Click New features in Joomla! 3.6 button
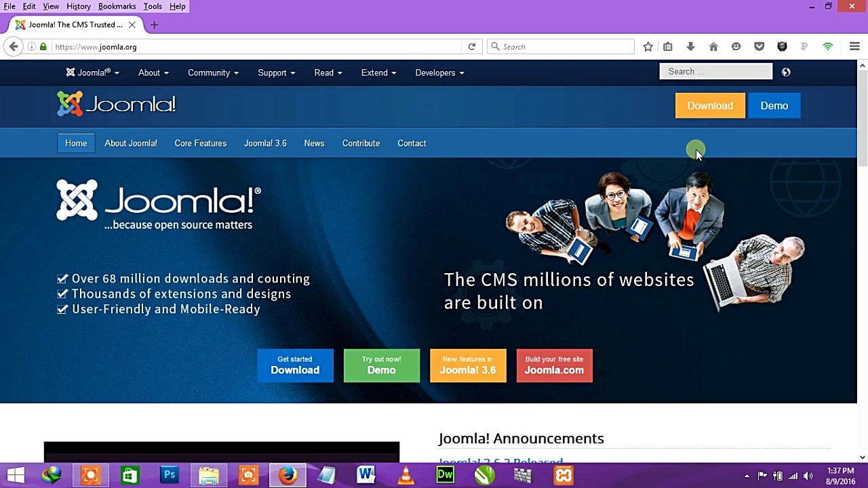This screenshot has height=488, width=868. coord(468,365)
